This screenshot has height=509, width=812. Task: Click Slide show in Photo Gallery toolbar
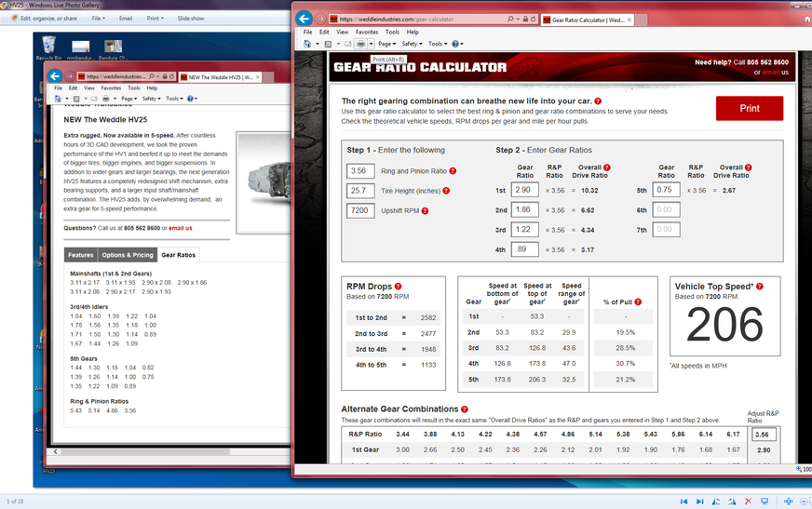[191, 18]
